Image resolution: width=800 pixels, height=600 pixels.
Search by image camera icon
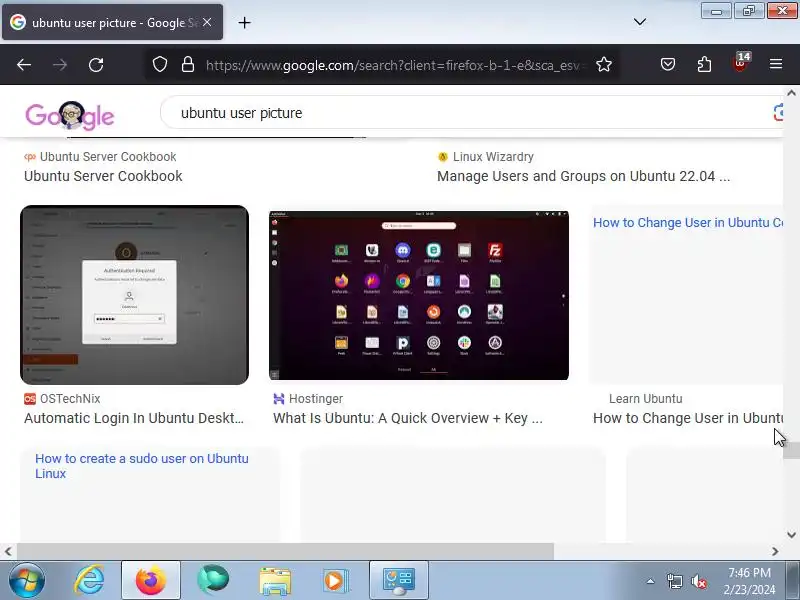(x=778, y=112)
